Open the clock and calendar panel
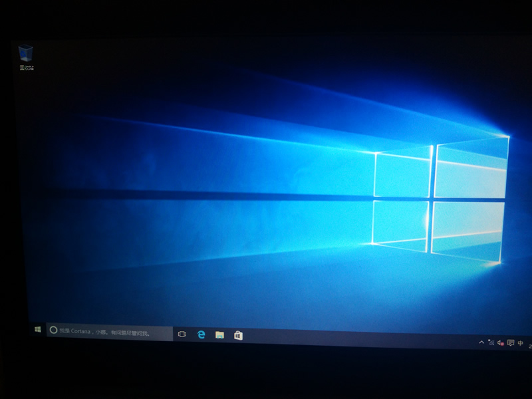532x399 pixels. click(529, 344)
